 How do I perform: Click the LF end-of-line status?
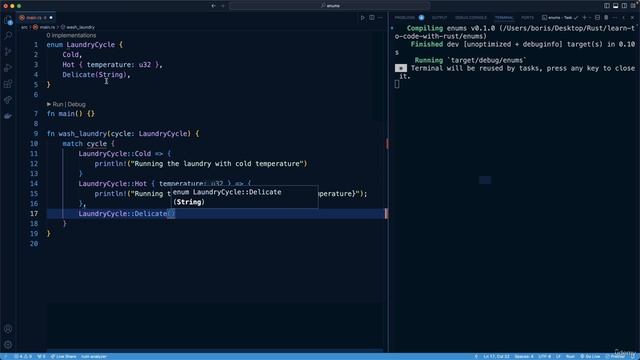point(558,356)
